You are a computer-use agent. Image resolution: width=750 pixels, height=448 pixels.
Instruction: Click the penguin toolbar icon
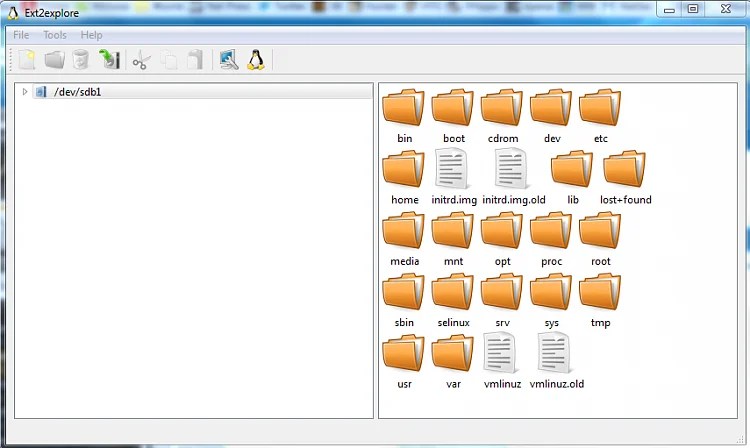click(256, 60)
